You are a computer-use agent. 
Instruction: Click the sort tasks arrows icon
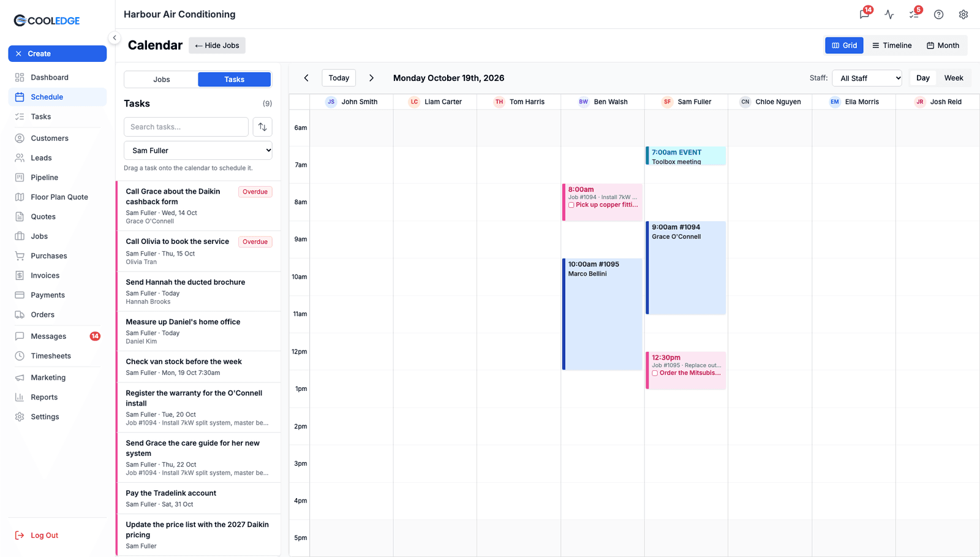(x=262, y=127)
